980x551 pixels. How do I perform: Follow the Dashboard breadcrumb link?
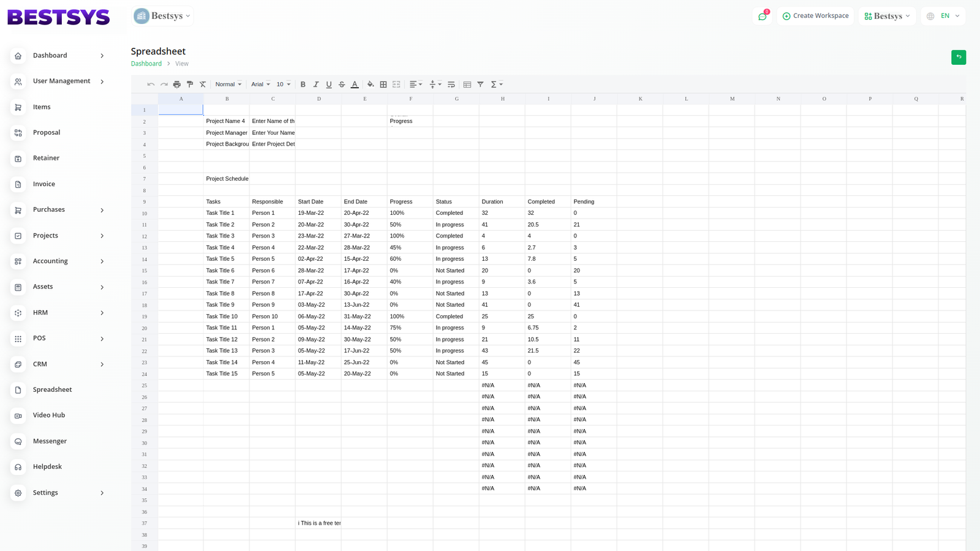tap(146, 64)
